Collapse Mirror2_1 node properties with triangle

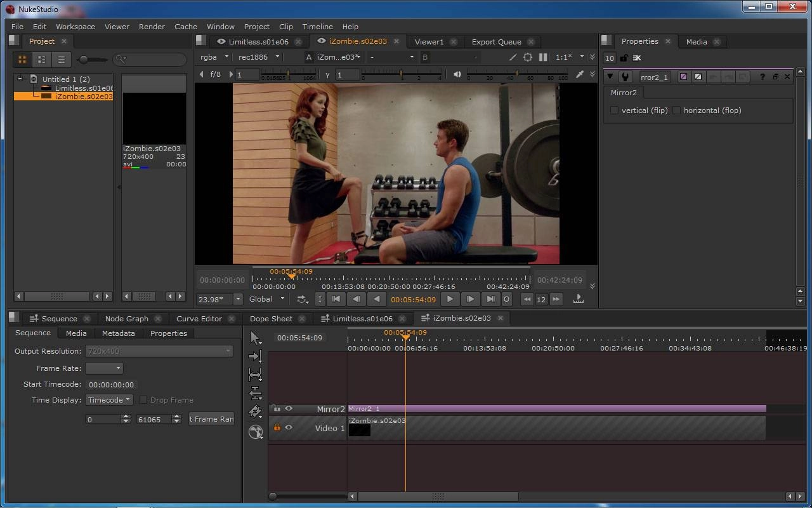click(x=610, y=77)
